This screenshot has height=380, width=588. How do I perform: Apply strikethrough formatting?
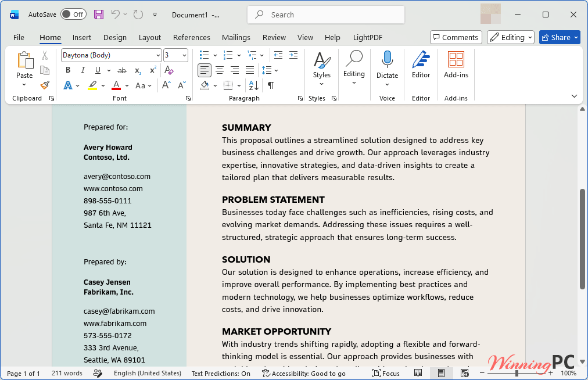122,70
